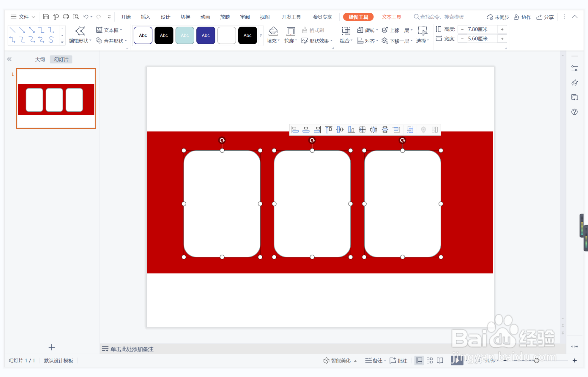Screen dimensions: 588x377
Task: Align selected shapes to vertical middle
Action: 340,130
